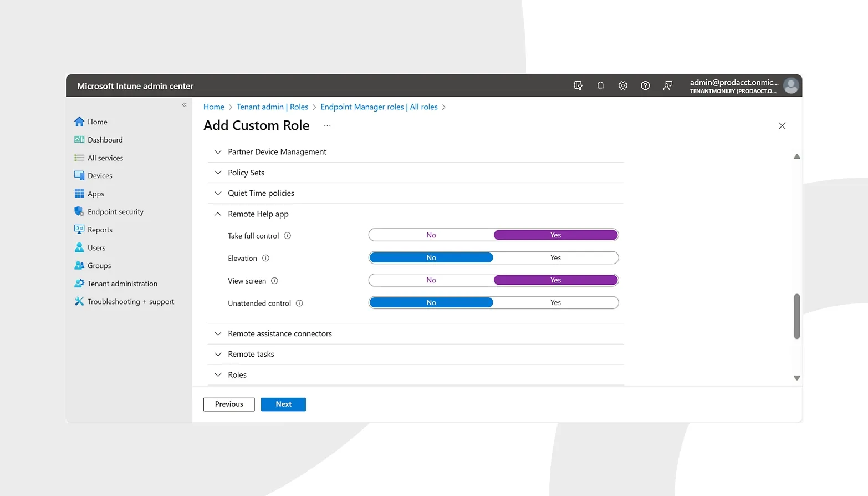Image resolution: width=868 pixels, height=496 pixels.
Task: Open the feedback person icon
Action: click(668, 85)
